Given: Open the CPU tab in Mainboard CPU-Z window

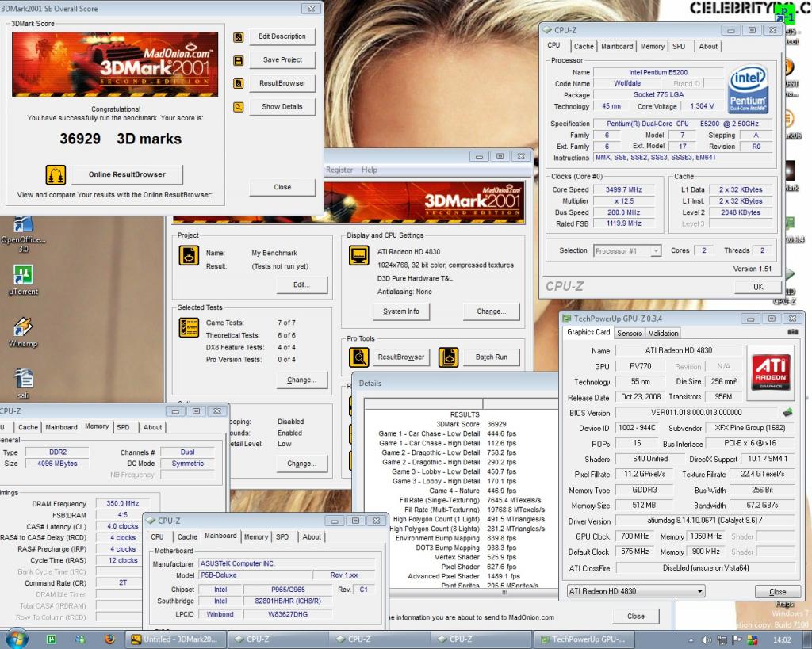Looking at the screenshot, I should tap(158, 537).
